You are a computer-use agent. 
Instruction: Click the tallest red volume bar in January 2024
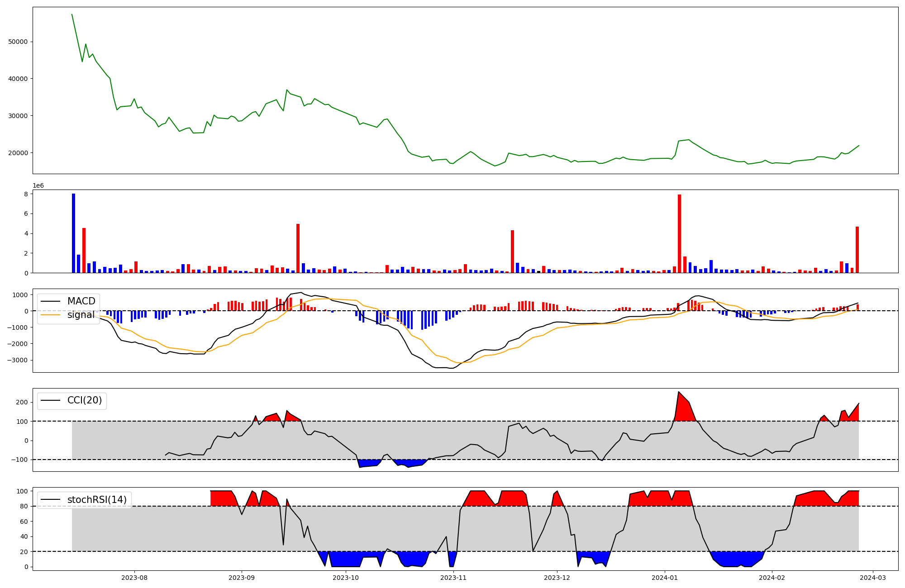click(x=679, y=233)
